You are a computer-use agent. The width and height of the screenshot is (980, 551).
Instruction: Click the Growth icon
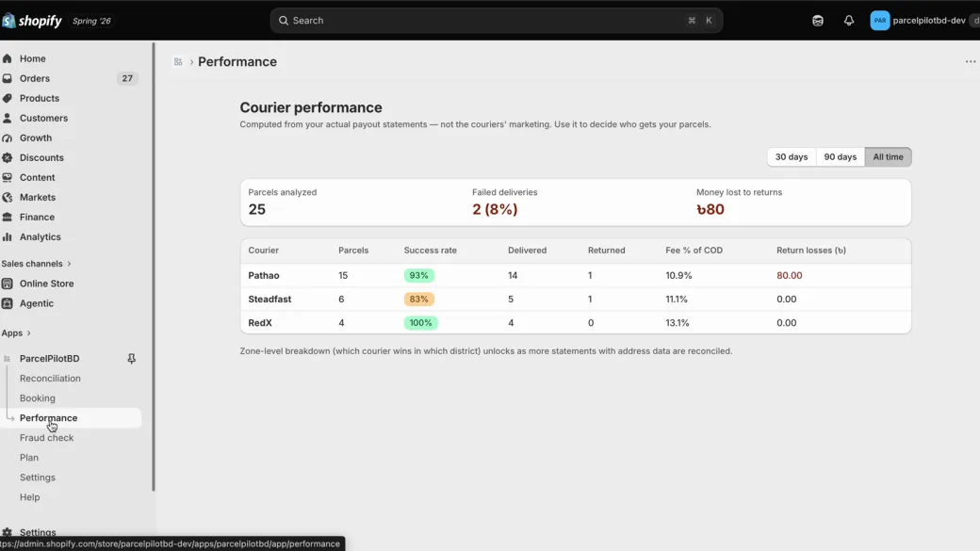pyautogui.click(x=8, y=138)
